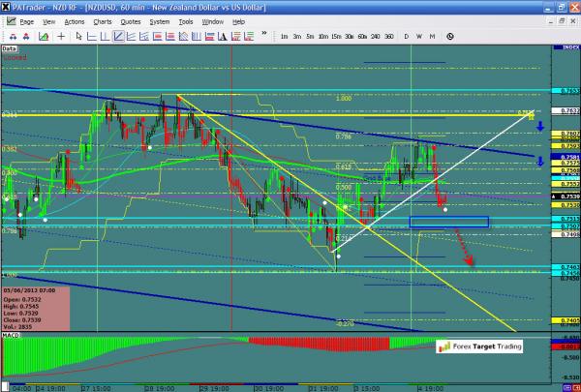The height and width of the screenshot is (392, 581).
Task: Select the fan lines drawing tool
Action: (x=131, y=37)
